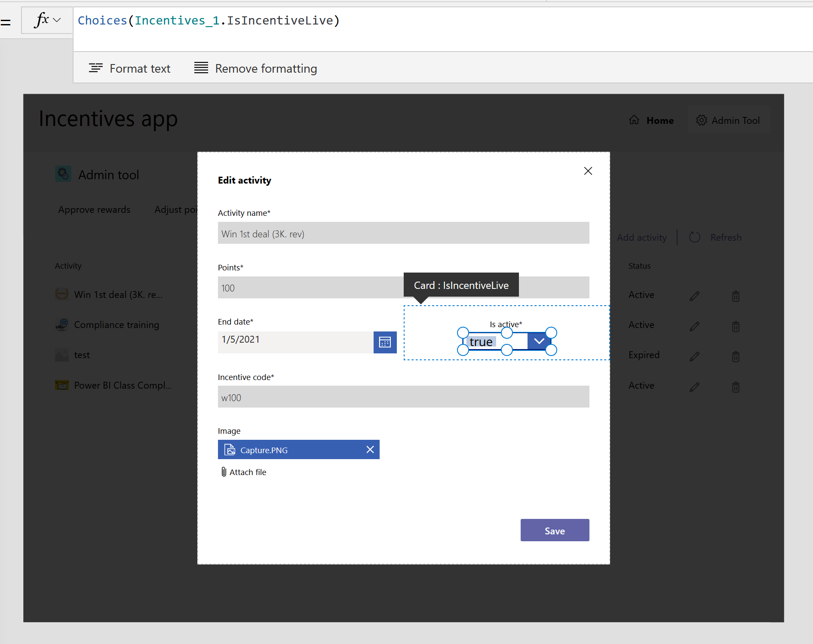
Task: Click Format text in formula toolbar
Action: click(x=129, y=68)
